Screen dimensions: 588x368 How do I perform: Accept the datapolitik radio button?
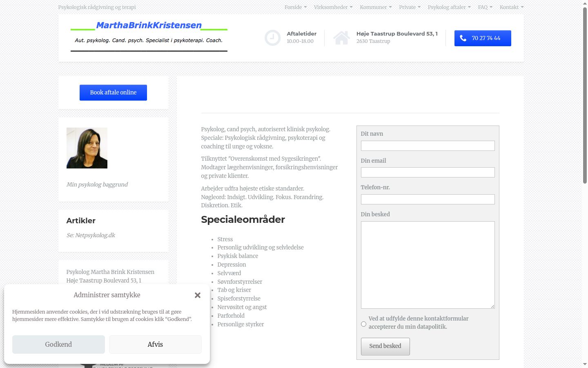tap(363, 324)
